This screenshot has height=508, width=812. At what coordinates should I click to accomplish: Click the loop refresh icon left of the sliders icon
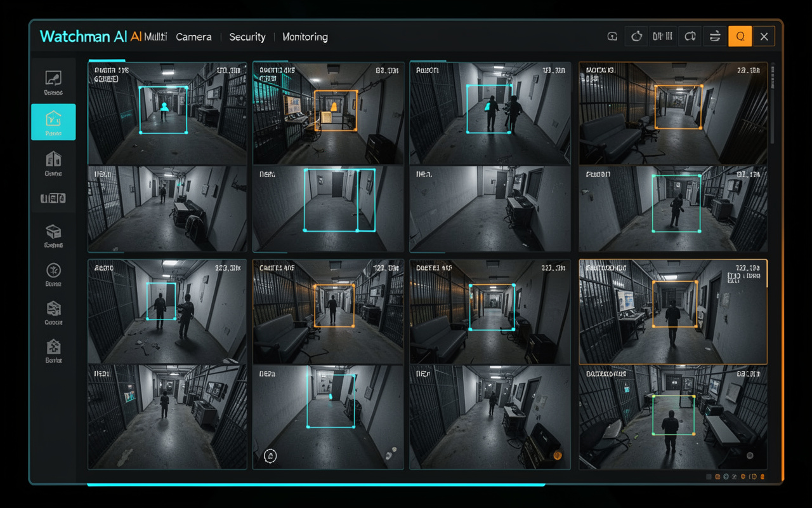point(690,37)
